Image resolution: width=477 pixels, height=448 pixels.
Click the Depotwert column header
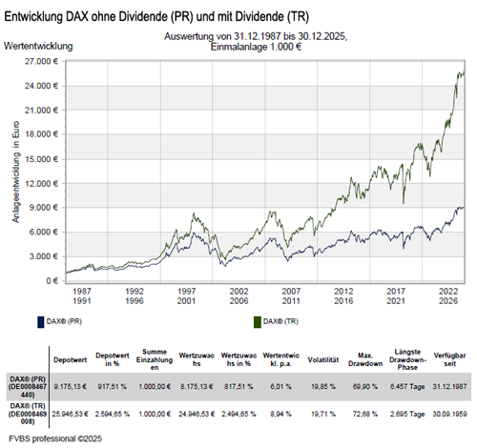[70, 359]
